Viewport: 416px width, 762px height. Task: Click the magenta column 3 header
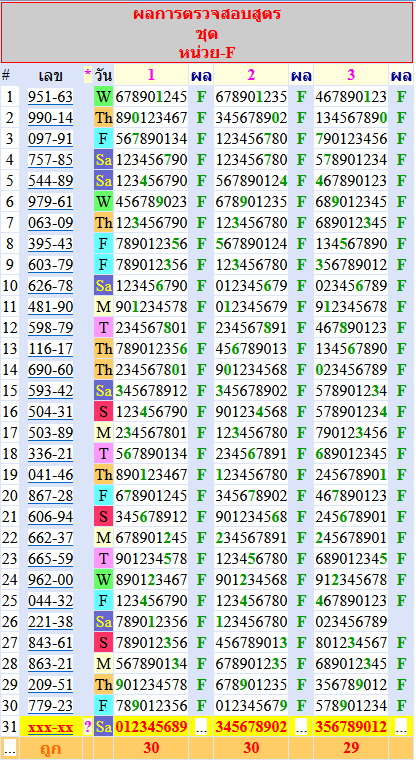pyautogui.click(x=351, y=75)
